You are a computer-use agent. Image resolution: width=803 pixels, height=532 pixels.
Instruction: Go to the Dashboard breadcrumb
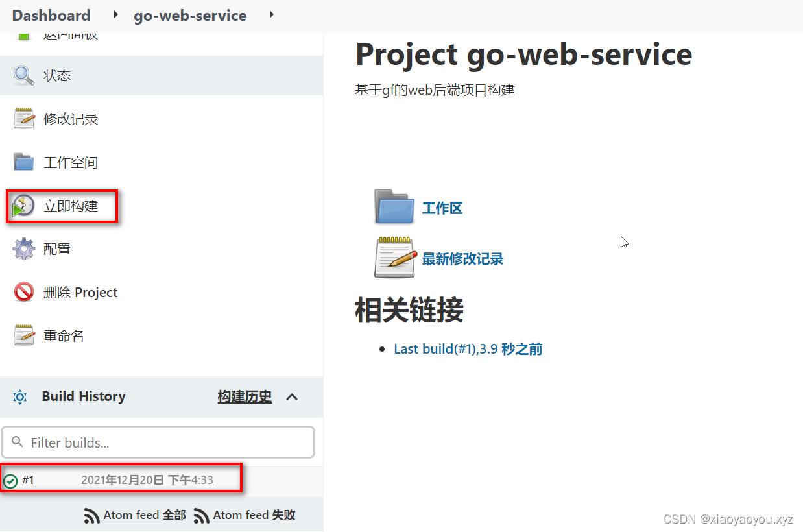click(51, 16)
